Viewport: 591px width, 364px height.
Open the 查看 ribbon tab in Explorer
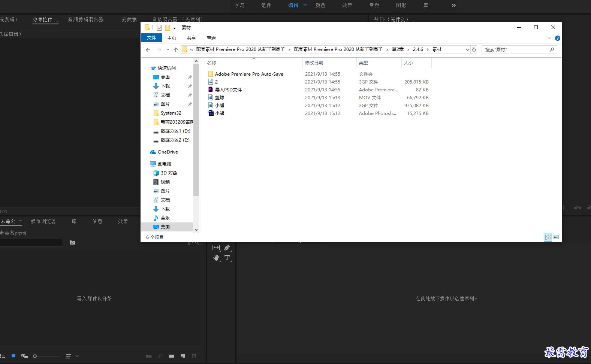[211, 38]
